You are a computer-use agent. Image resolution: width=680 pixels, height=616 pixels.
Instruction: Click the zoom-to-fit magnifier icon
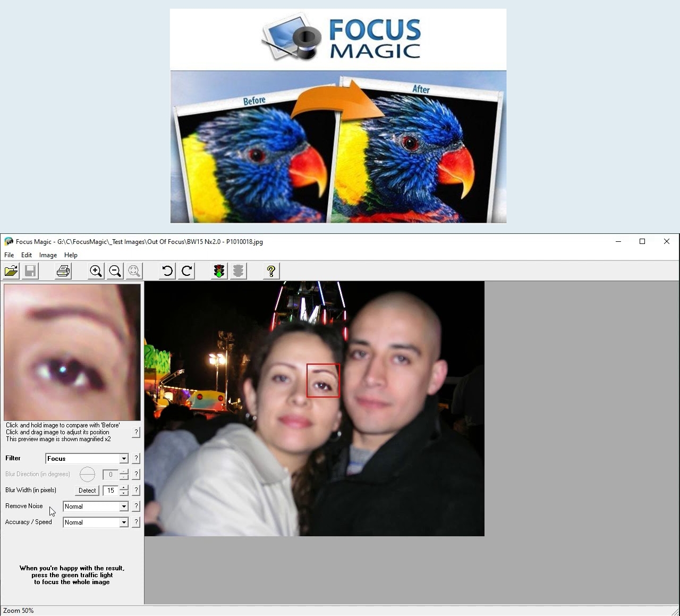[x=134, y=271]
